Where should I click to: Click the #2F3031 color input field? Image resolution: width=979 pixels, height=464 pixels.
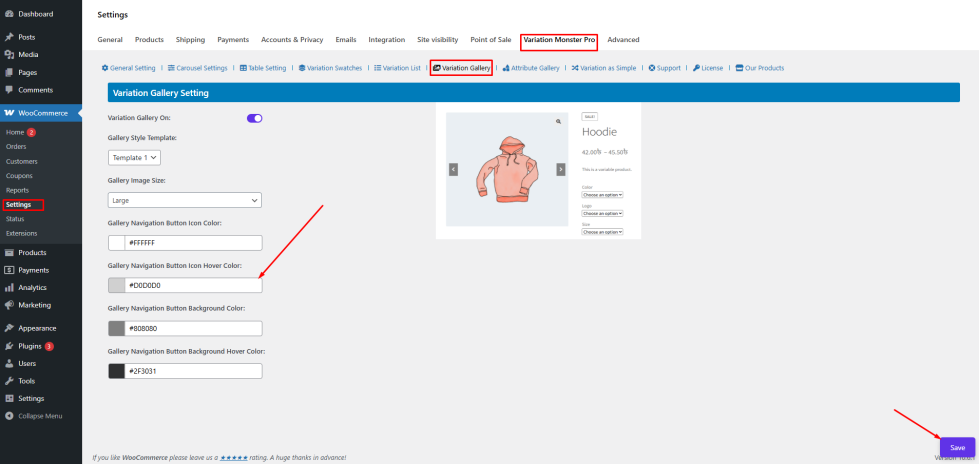194,371
